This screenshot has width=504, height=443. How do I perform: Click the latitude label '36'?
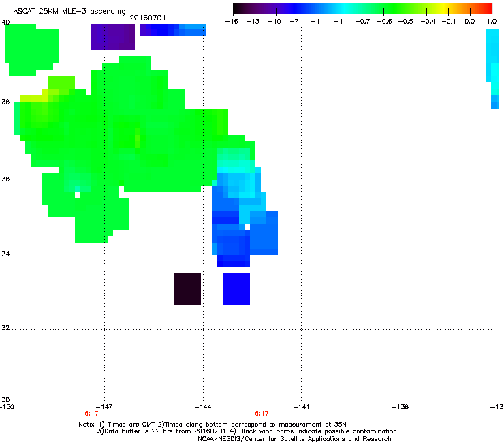click(5, 179)
